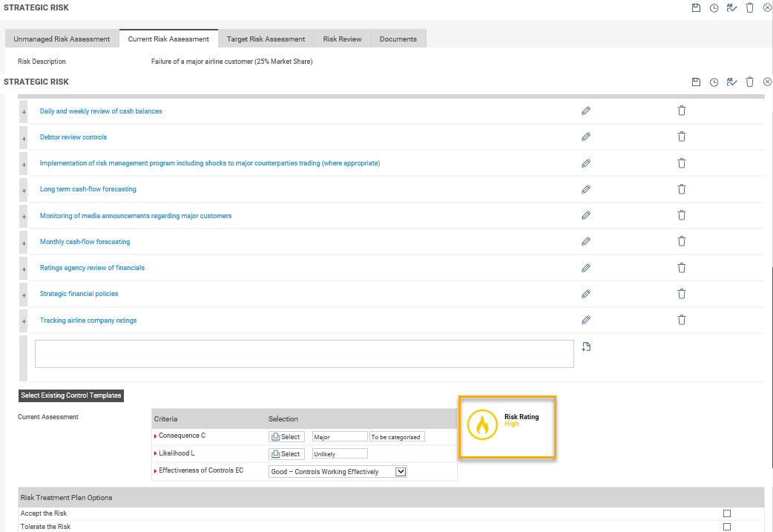773x532 pixels.
Task: Open the Effectiveness of Controls dropdown
Action: [401, 471]
